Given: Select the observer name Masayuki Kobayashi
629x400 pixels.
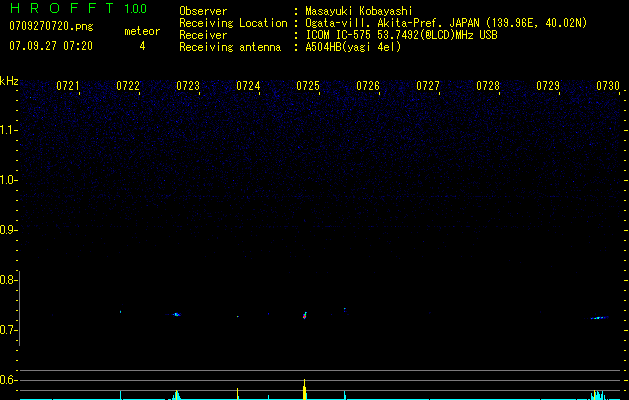Looking at the screenshot, I should tap(359, 11).
